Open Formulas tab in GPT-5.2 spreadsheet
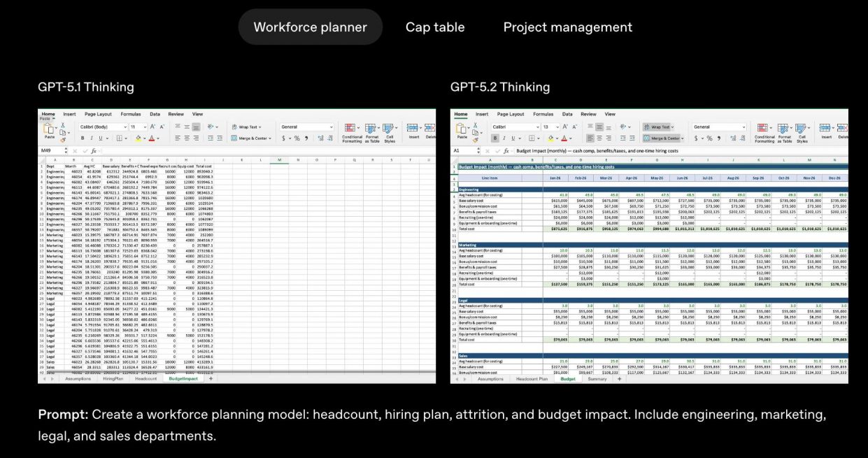The width and height of the screenshot is (868, 458). click(543, 114)
